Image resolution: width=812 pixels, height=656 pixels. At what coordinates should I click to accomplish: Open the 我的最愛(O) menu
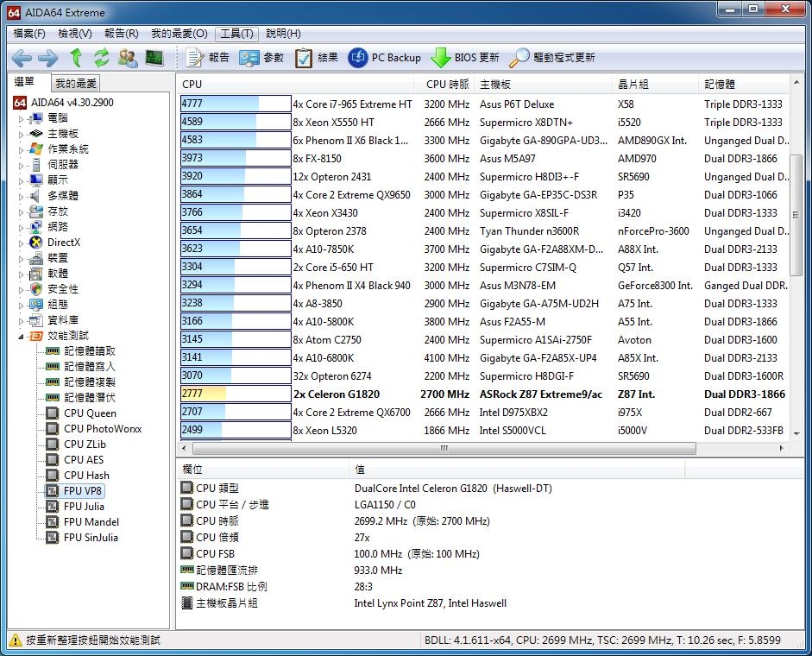[179, 34]
